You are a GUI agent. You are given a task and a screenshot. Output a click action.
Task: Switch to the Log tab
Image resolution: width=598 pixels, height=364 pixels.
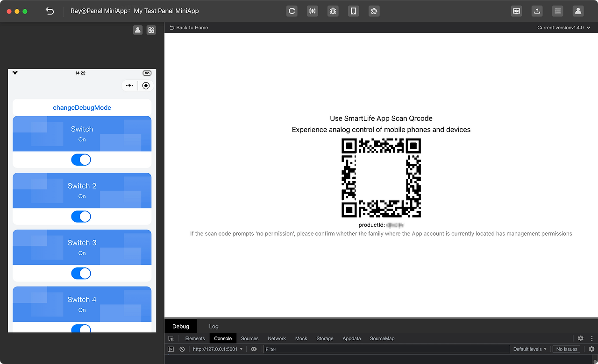pos(214,326)
